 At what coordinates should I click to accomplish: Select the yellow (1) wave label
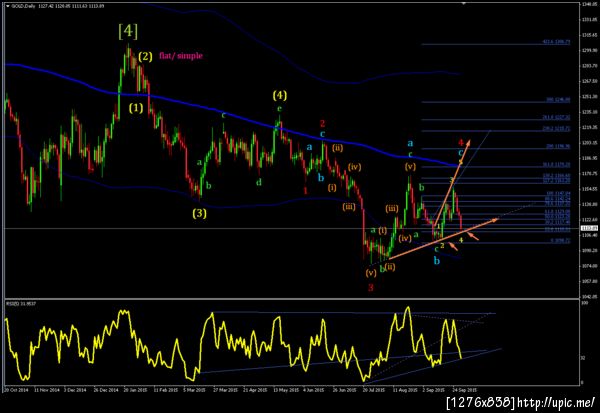136,108
